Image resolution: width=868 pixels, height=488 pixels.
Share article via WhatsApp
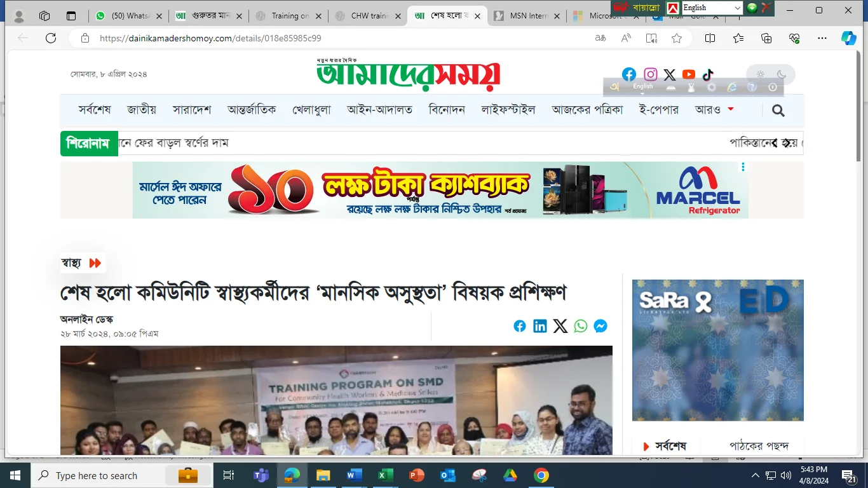(581, 326)
